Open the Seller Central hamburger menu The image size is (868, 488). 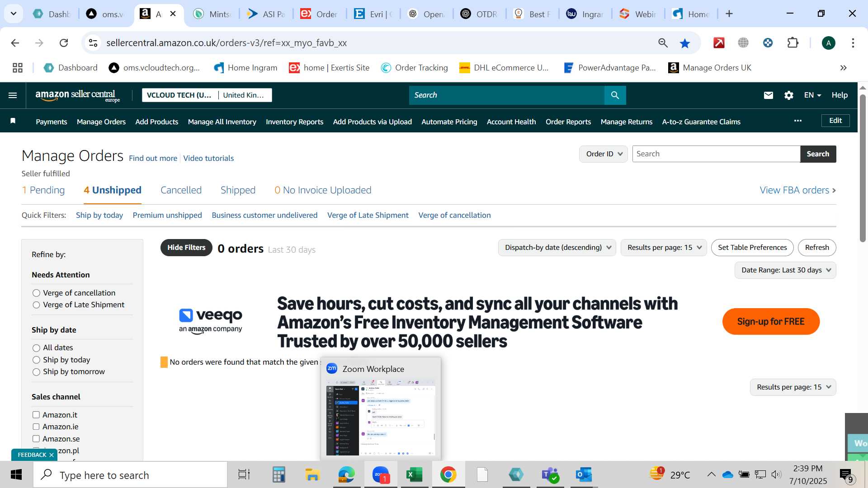point(13,95)
